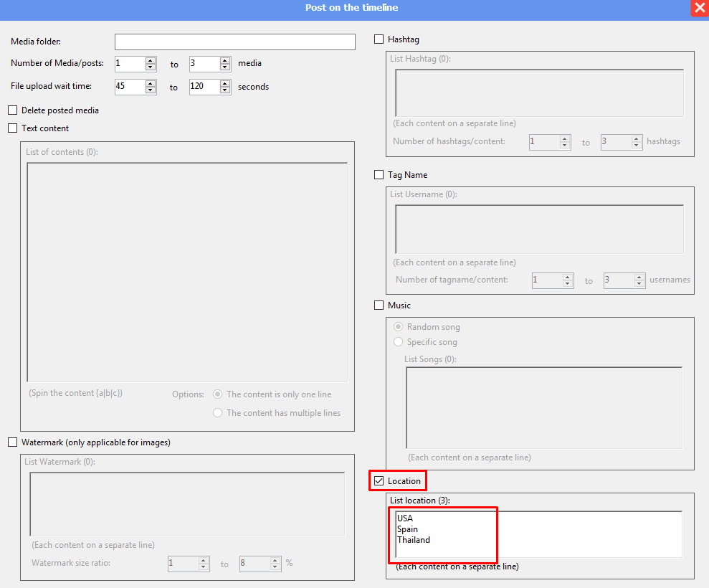
Task: Close the Post on the timeline dialog
Action: [700, 8]
